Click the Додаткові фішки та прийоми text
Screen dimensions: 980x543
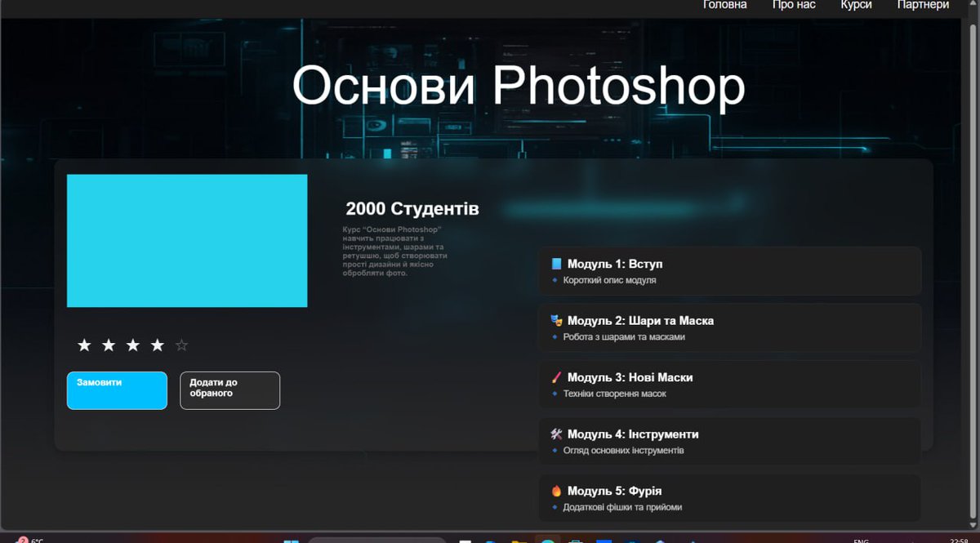point(622,507)
